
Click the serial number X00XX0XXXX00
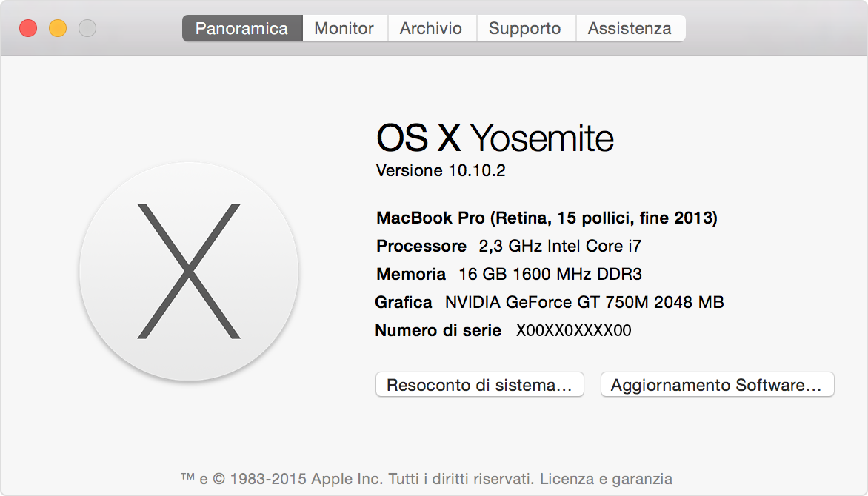click(573, 330)
